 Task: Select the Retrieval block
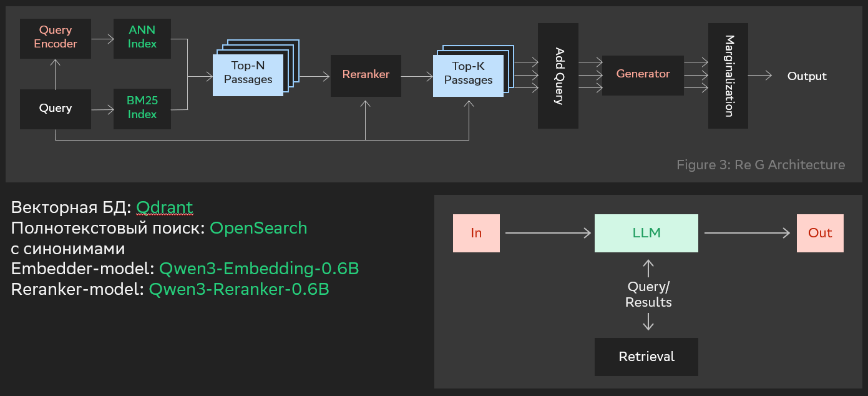tap(646, 357)
